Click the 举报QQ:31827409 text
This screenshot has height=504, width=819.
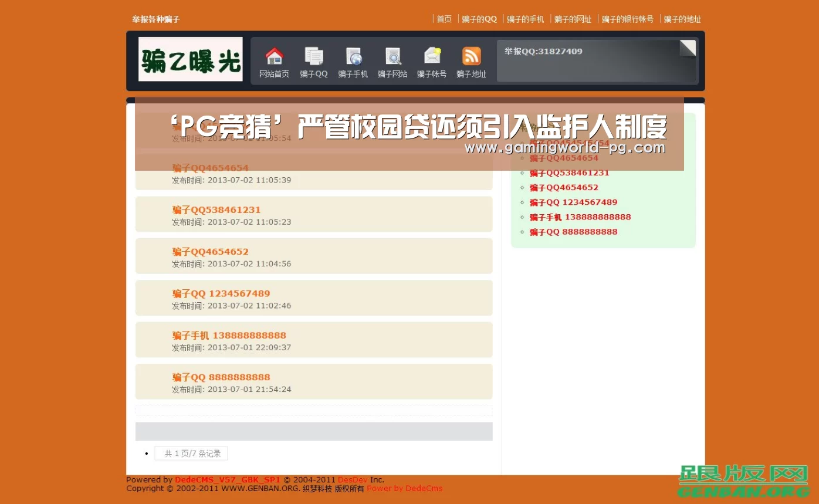click(x=543, y=52)
